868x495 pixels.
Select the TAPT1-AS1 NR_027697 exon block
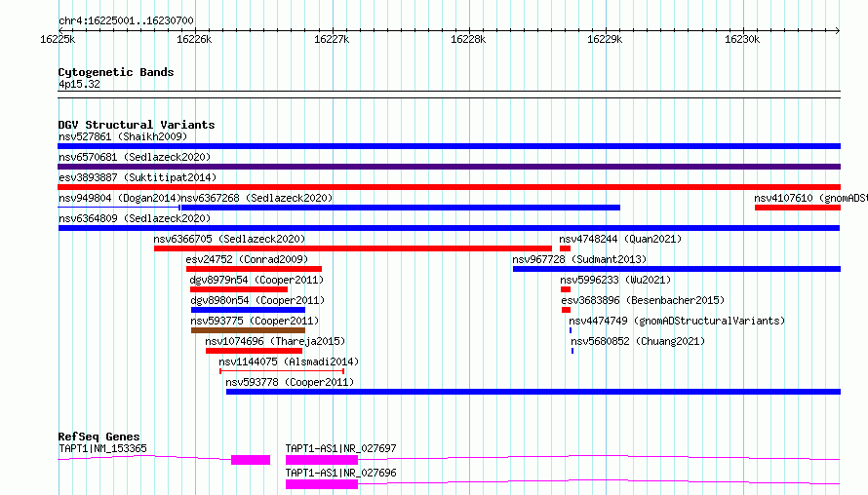(322, 460)
